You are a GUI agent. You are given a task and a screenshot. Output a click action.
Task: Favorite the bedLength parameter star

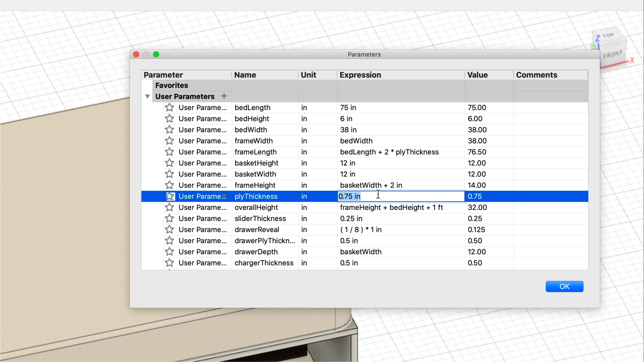[170, 107]
